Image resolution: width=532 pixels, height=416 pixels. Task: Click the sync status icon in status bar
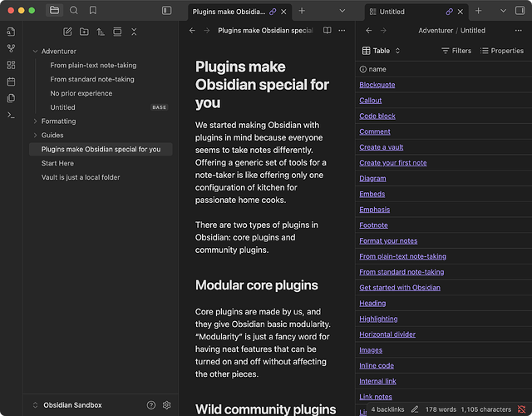(x=521, y=409)
